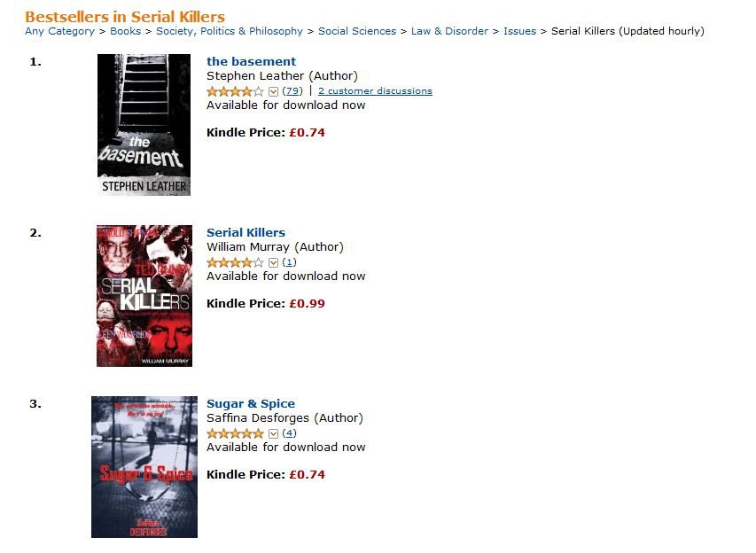Click star rating of Serial Killers book
The height and width of the screenshot is (553, 756).
[x=235, y=262]
